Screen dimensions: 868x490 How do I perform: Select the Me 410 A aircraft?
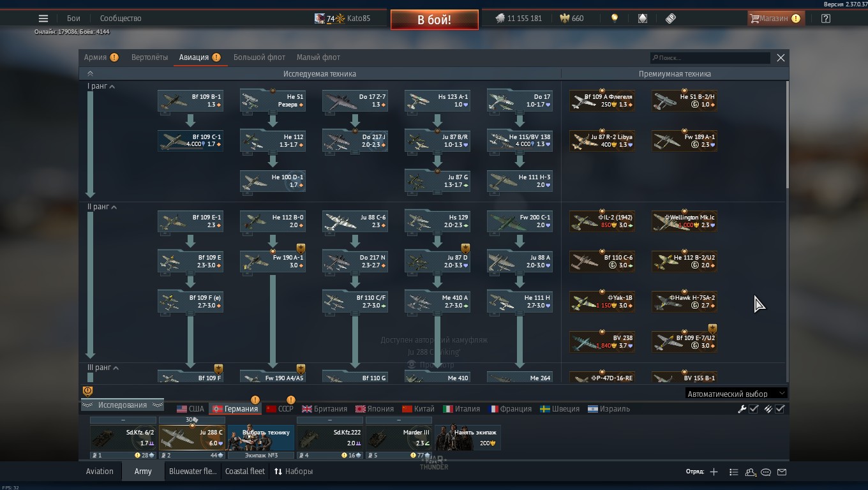[x=437, y=302]
